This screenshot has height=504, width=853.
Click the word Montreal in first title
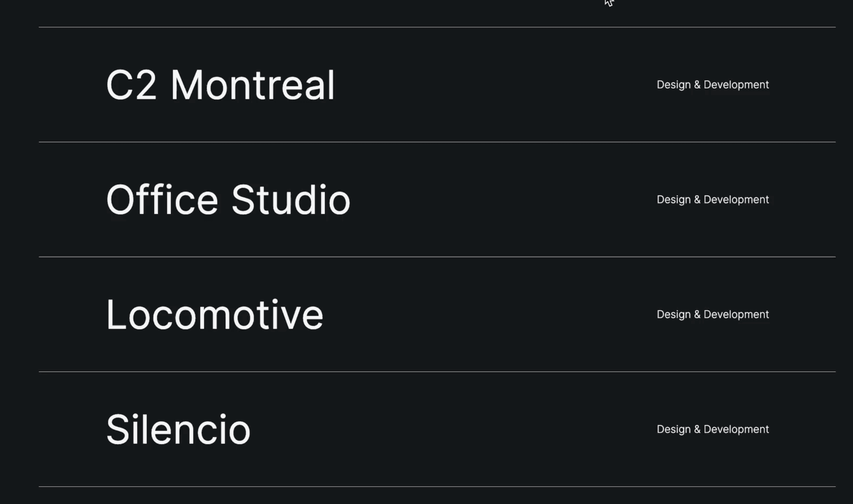click(x=253, y=85)
